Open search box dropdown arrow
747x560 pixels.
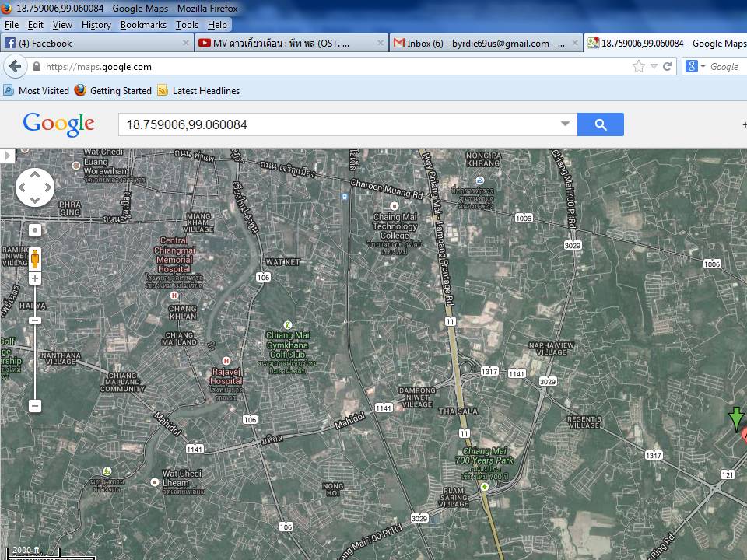(565, 124)
